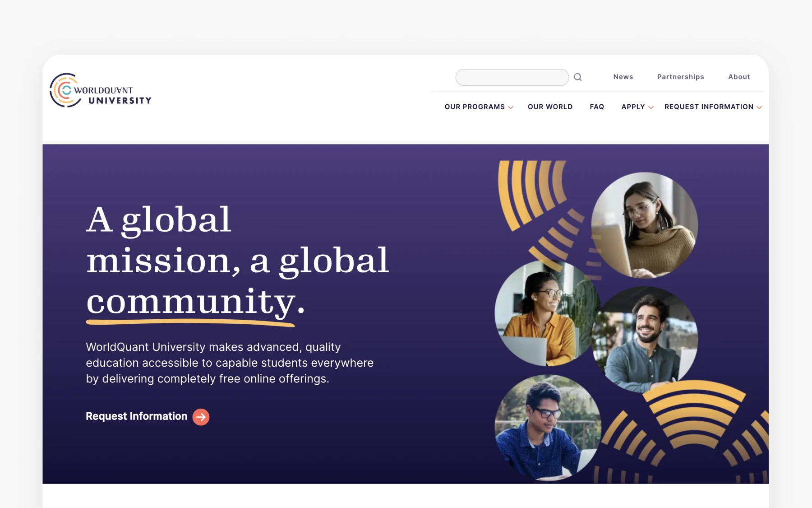Click photo of woman in yellow shirt

547,313
